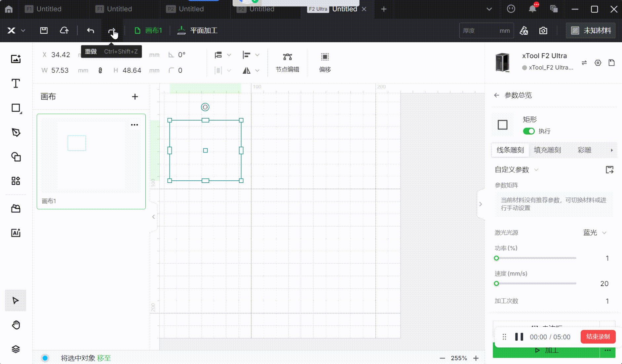
Task: Open the 节点编辑 node editing tool
Action: tap(287, 62)
